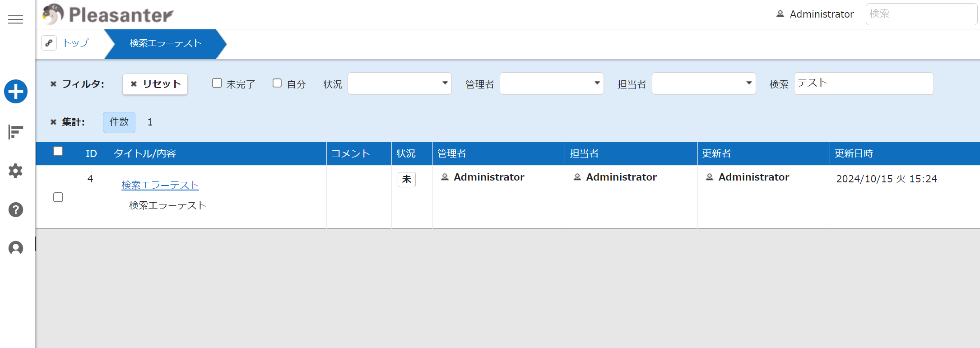Screen dimensions: 980x348
Task: Open the 検索エラーテスト record link
Action: coord(160,185)
